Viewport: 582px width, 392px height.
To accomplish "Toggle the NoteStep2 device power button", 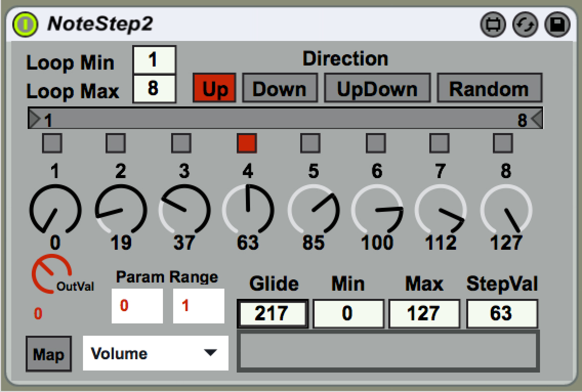I will point(25,24).
